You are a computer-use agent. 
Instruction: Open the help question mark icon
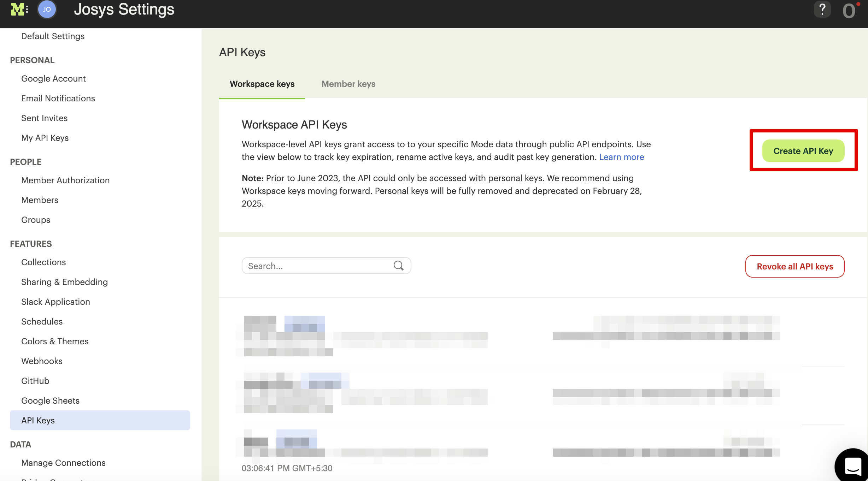pyautogui.click(x=822, y=10)
